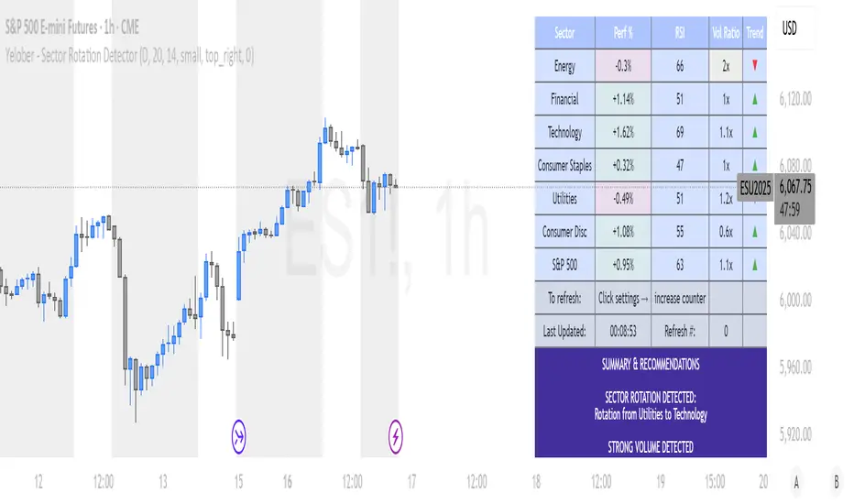Click the contract rollover event icon
The image size is (854, 504).
click(x=240, y=433)
